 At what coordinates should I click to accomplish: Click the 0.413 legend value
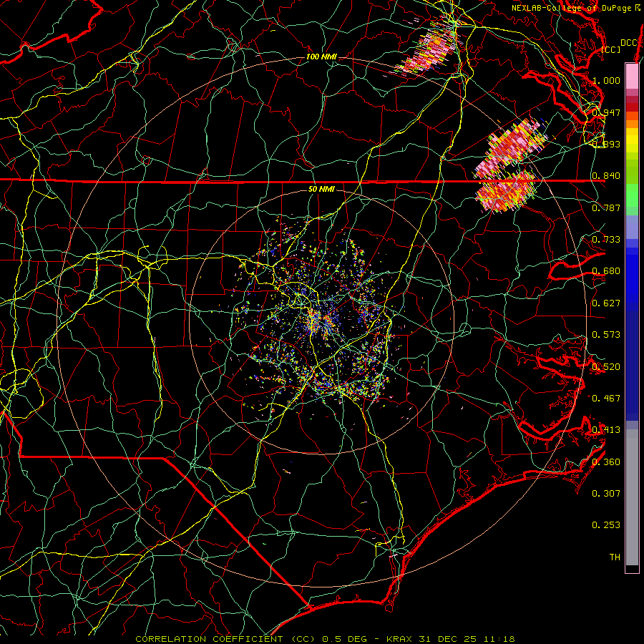[606, 430]
